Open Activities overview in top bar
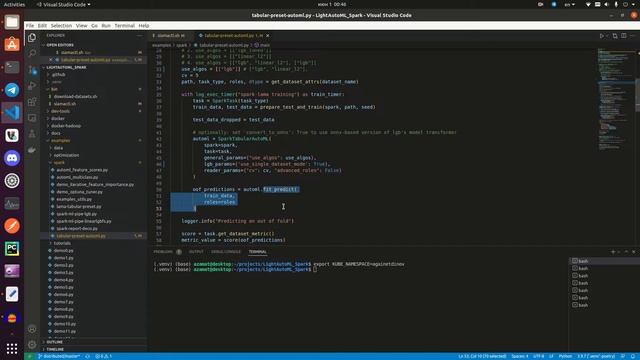The image size is (640, 360). tap(14, 4)
